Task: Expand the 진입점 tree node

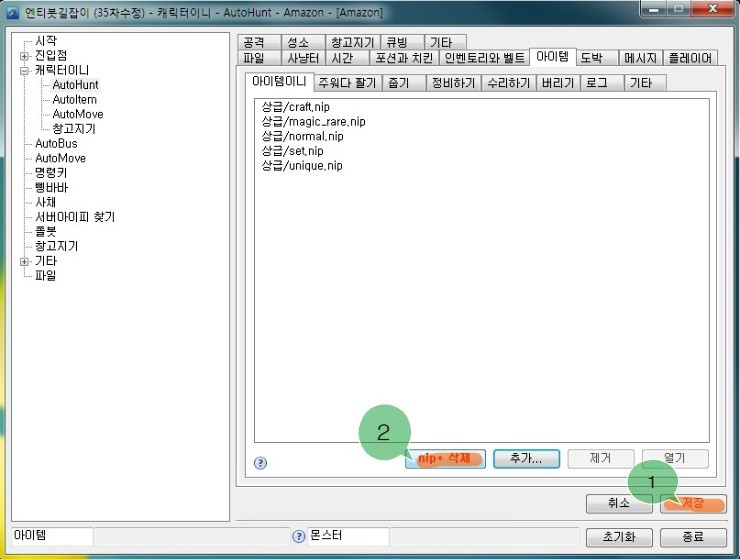Action: click(x=25, y=56)
